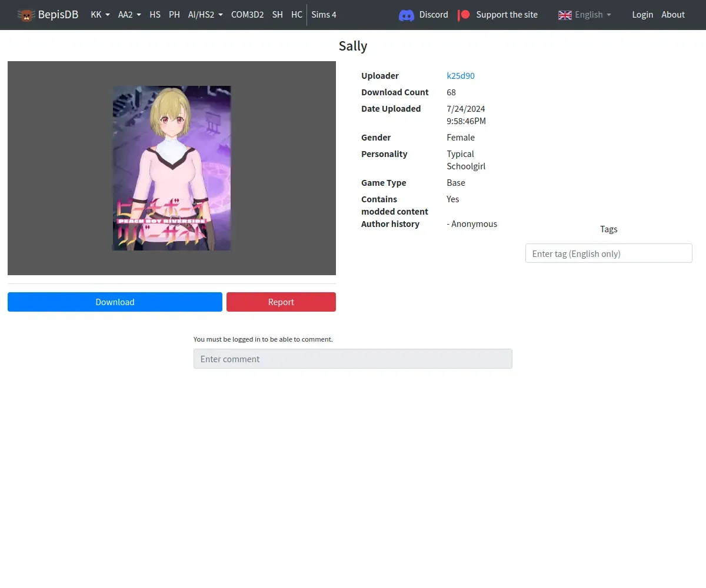Click the Login link
This screenshot has width=706, height=588.
click(x=642, y=15)
